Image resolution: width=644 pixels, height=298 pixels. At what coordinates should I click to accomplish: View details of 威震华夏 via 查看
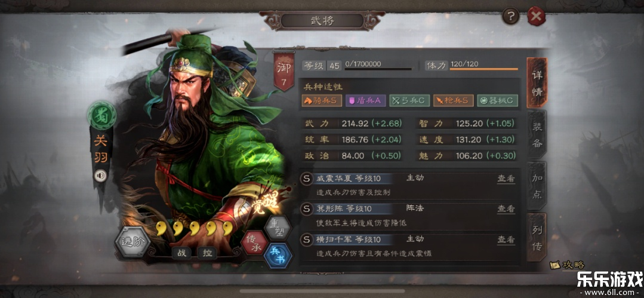506,179
